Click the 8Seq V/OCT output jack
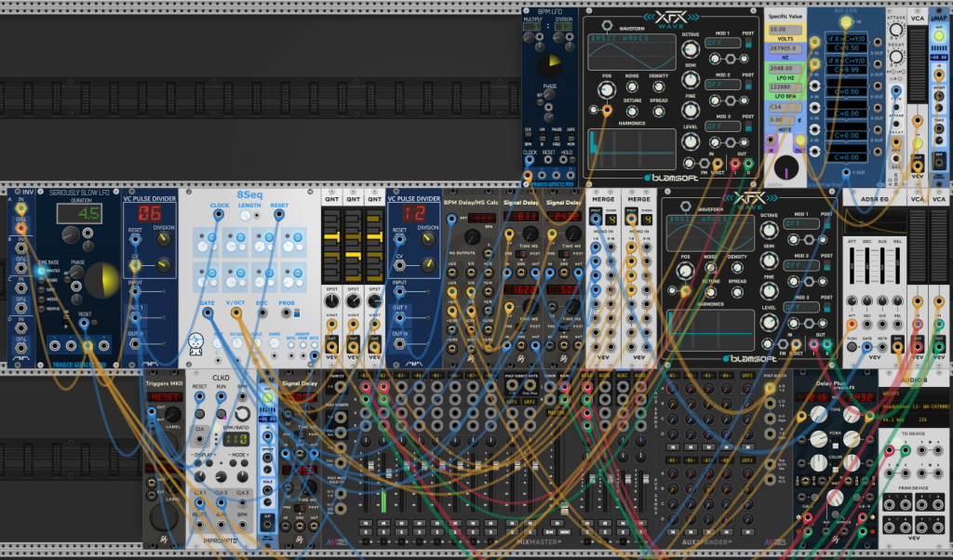Screen dimensions: 953x560 pos(235,313)
